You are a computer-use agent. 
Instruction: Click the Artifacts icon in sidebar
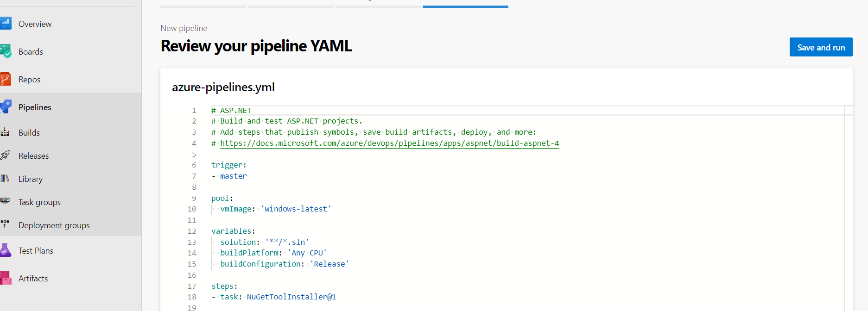click(6, 278)
